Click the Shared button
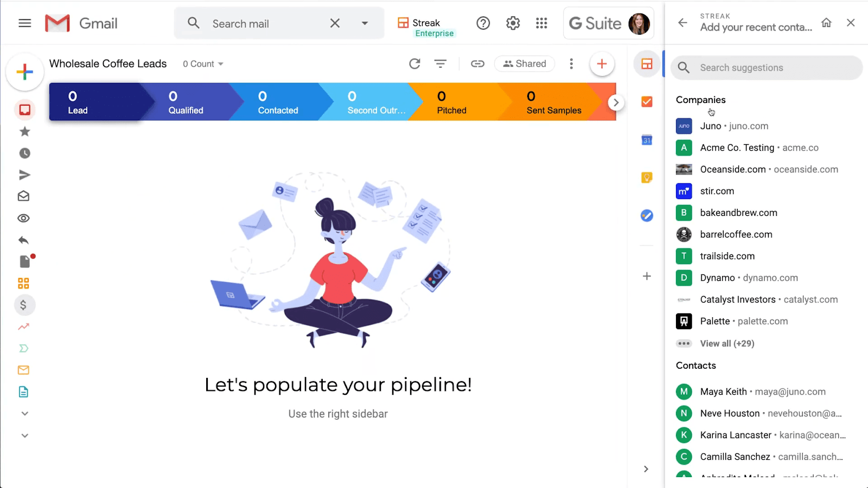The height and width of the screenshot is (488, 868). pos(524,63)
